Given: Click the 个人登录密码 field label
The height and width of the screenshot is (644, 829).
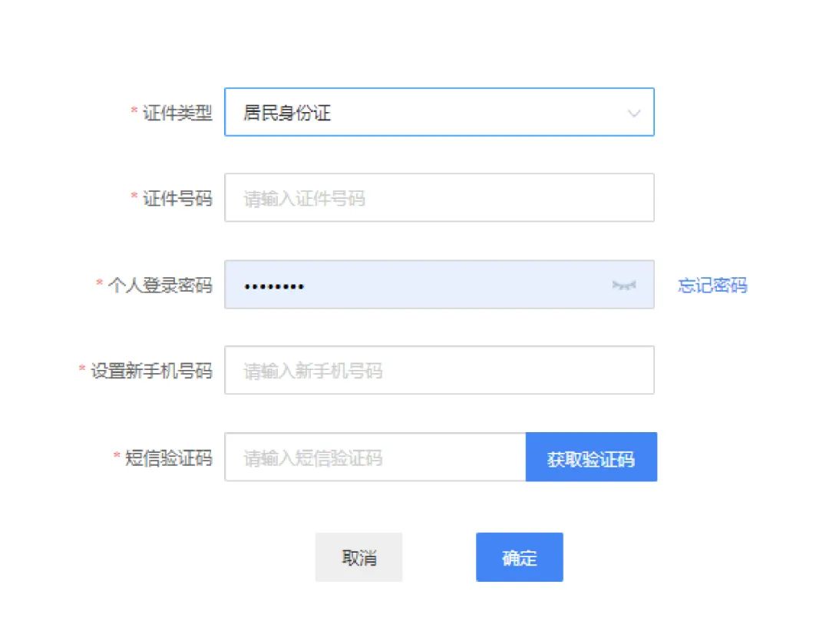Looking at the screenshot, I should point(160,286).
